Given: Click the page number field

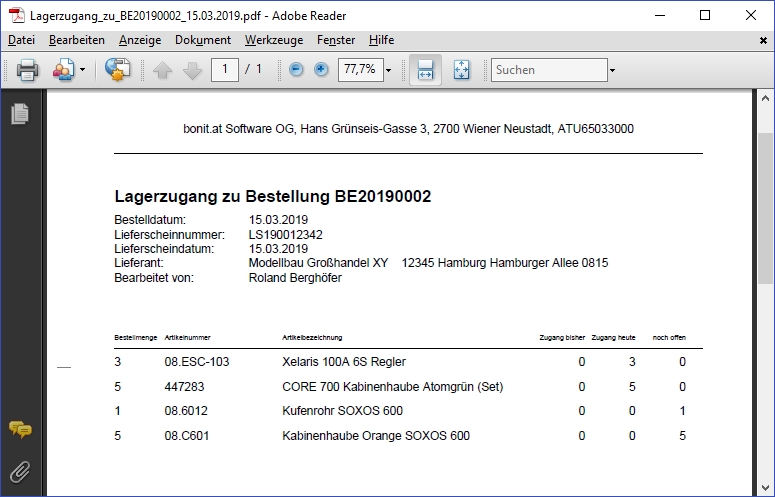Looking at the screenshot, I should (225, 69).
